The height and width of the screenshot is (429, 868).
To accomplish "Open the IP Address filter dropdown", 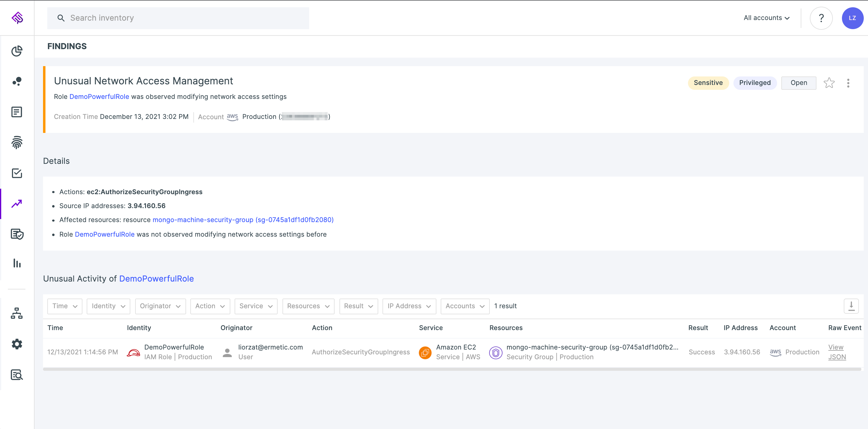I will coord(409,306).
